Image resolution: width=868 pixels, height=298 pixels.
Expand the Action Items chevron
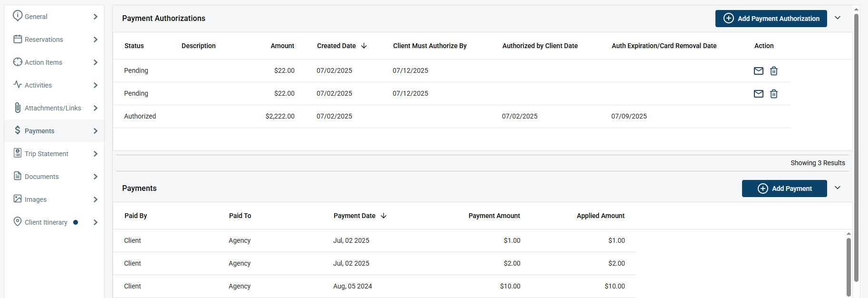[x=96, y=62]
